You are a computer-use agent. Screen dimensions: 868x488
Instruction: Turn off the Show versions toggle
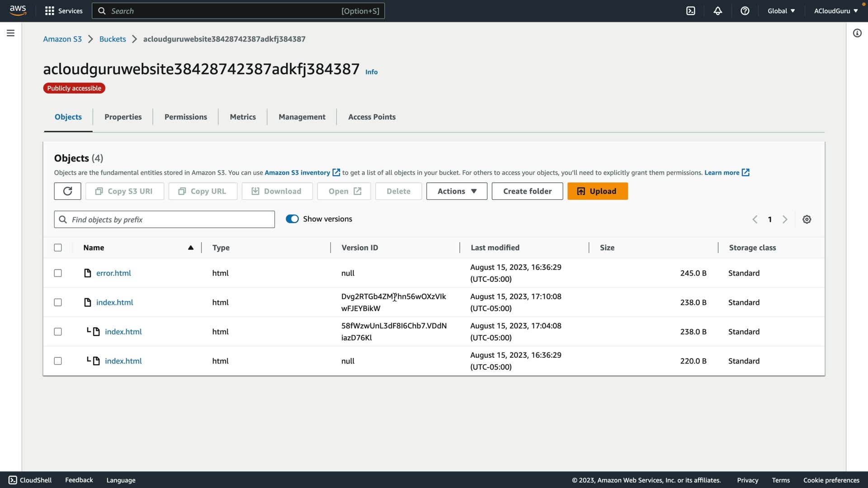pyautogui.click(x=292, y=219)
